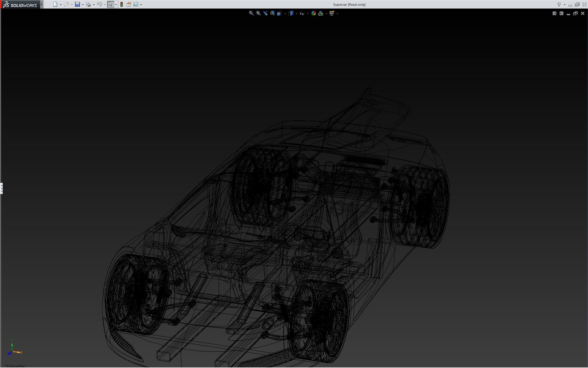The image size is (588, 368).
Task: Open the Help question mark menu
Action: (x=559, y=5)
